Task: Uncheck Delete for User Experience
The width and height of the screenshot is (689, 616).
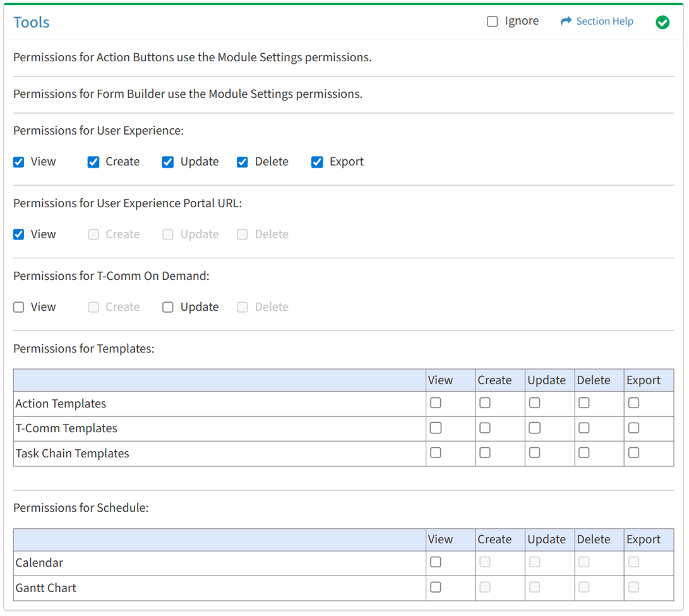Action: click(x=243, y=162)
